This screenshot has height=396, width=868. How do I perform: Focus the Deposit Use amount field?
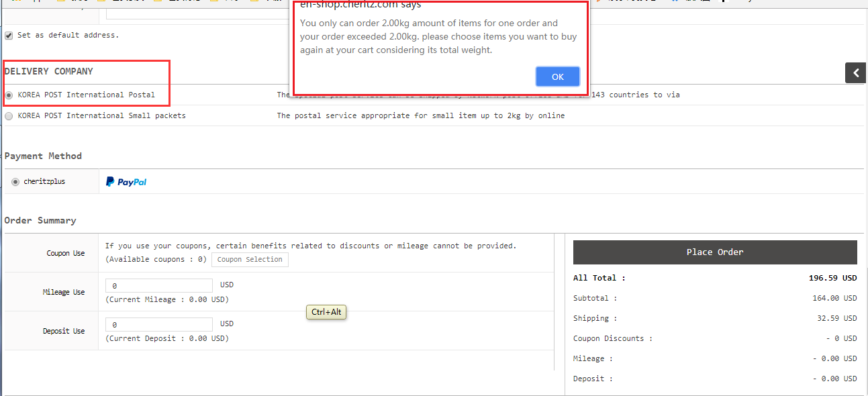(159, 325)
